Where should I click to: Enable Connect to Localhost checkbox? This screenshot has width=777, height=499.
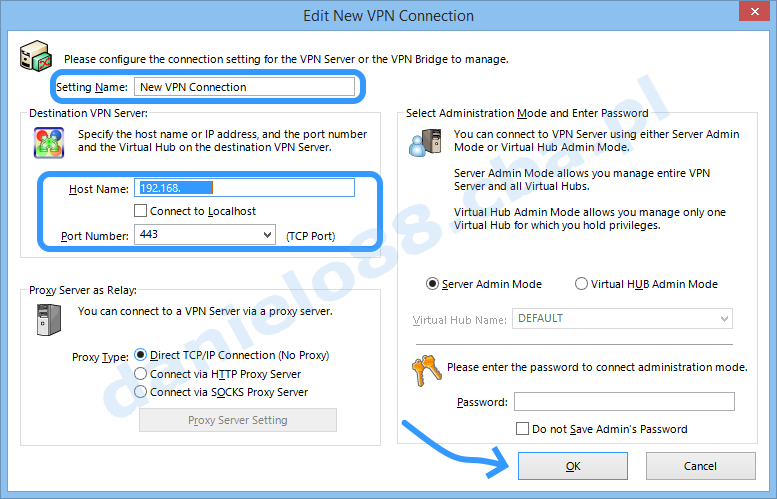tap(141, 211)
